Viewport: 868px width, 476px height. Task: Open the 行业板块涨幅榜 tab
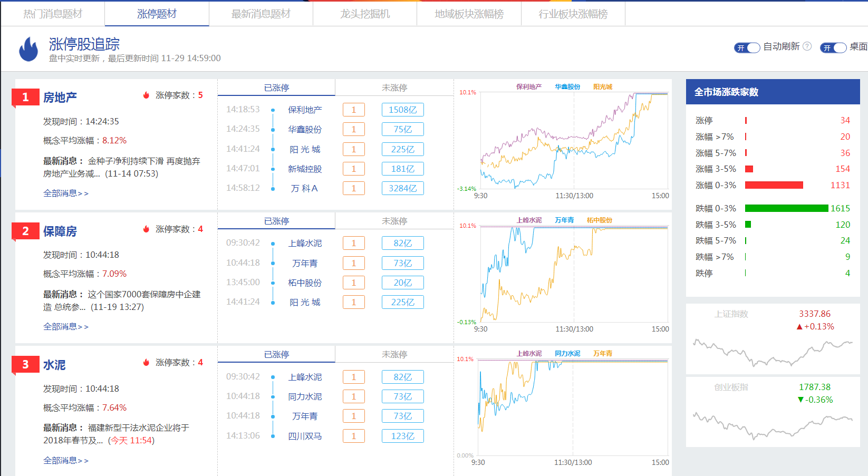[573, 14]
